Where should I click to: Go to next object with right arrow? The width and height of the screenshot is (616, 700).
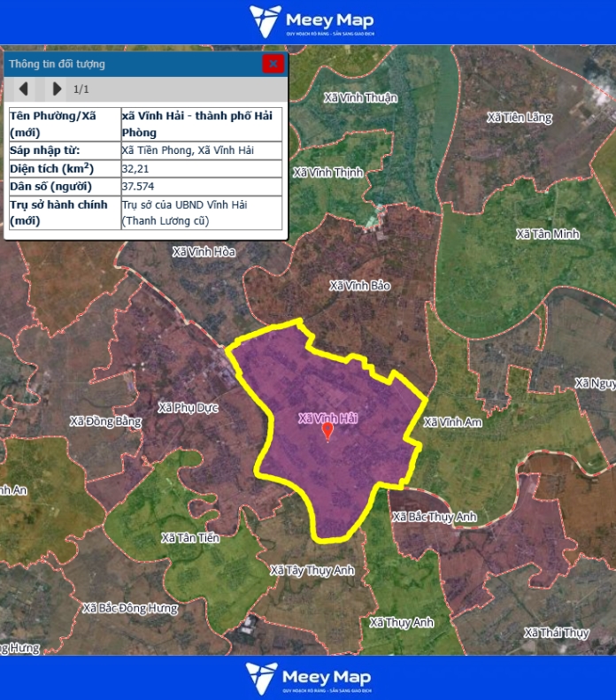(57, 88)
